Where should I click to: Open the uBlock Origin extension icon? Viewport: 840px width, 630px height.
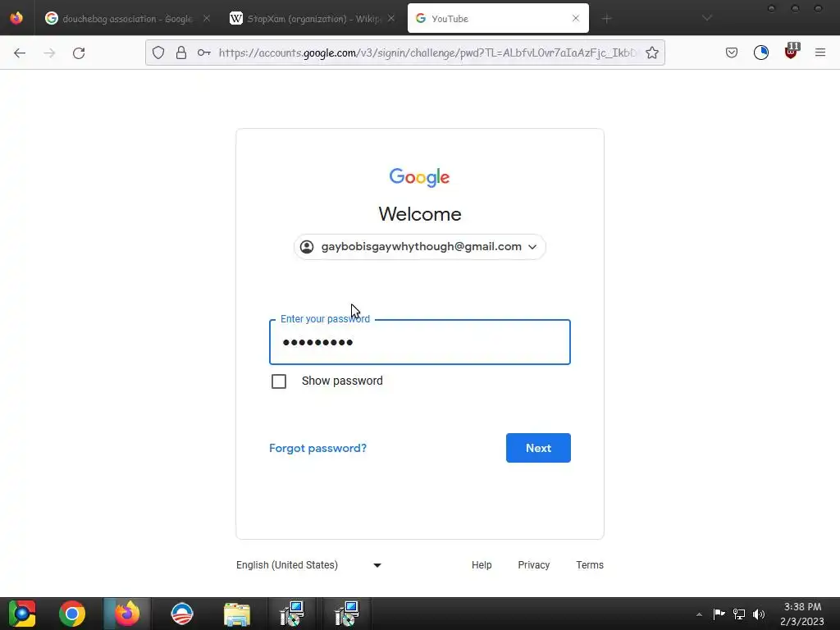791,52
